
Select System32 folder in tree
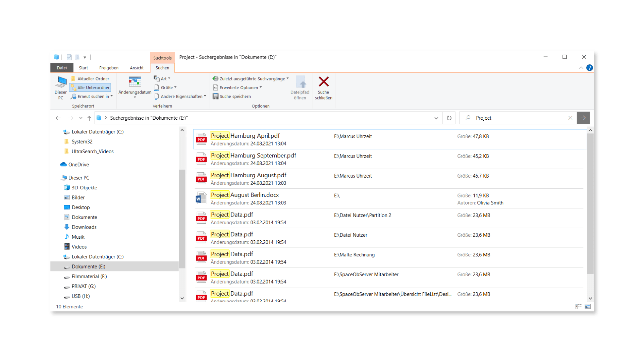(82, 141)
